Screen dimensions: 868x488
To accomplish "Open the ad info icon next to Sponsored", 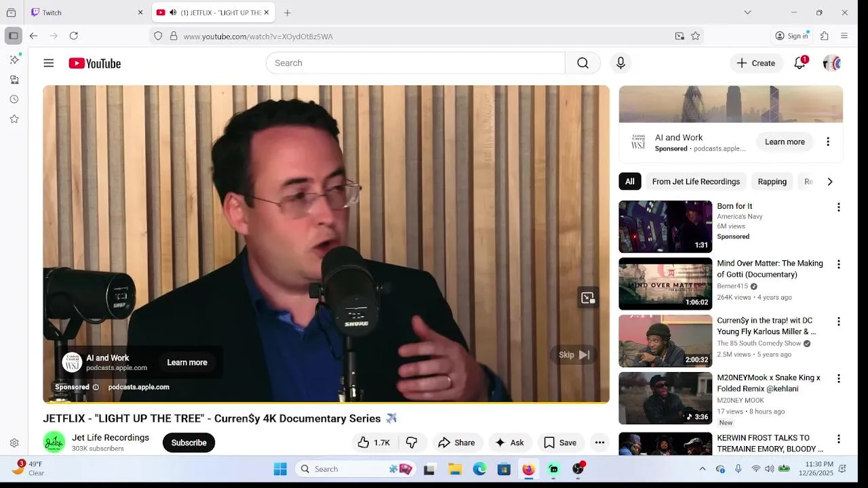I will pos(96,387).
